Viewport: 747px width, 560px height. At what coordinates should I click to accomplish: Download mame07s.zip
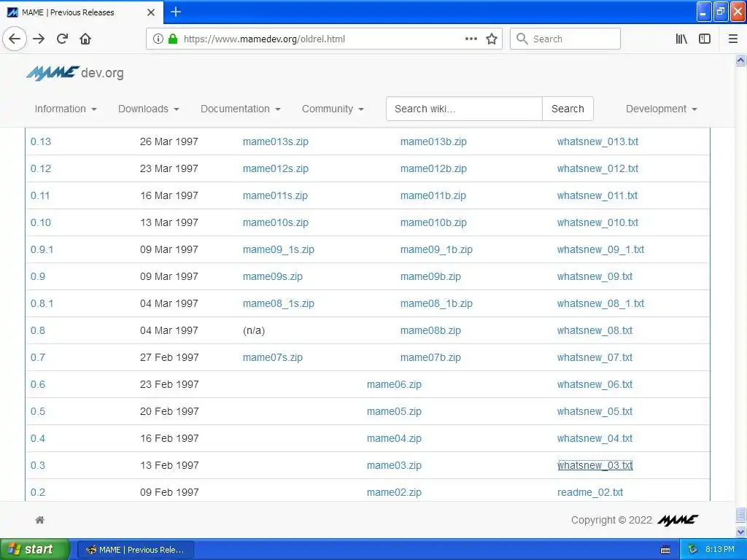coord(273,357)
